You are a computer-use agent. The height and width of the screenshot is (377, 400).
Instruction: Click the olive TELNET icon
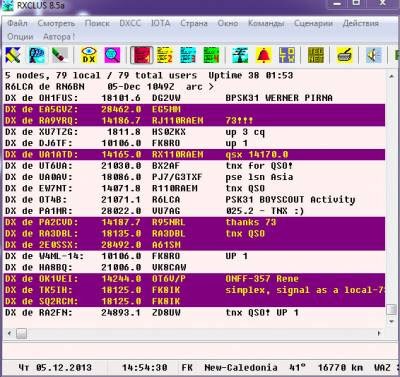[x=316, y=55]
